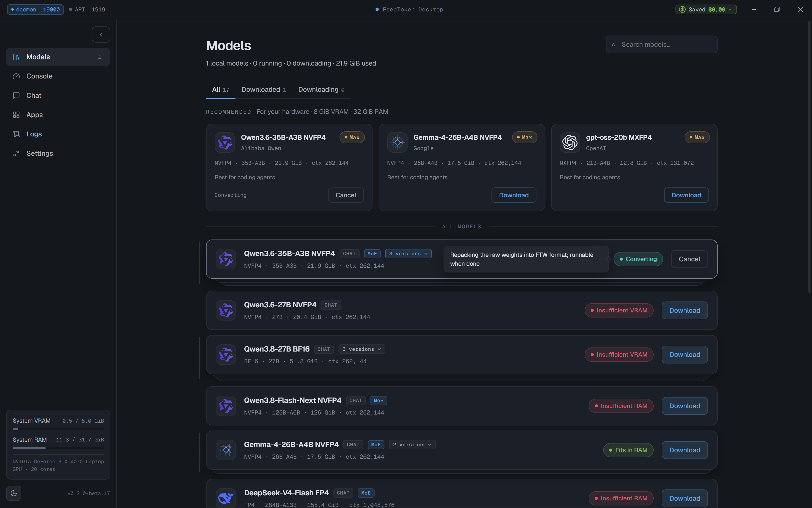Screen dimensions: 812x508
Task: Open the Apps section
Action: point(58,115)
